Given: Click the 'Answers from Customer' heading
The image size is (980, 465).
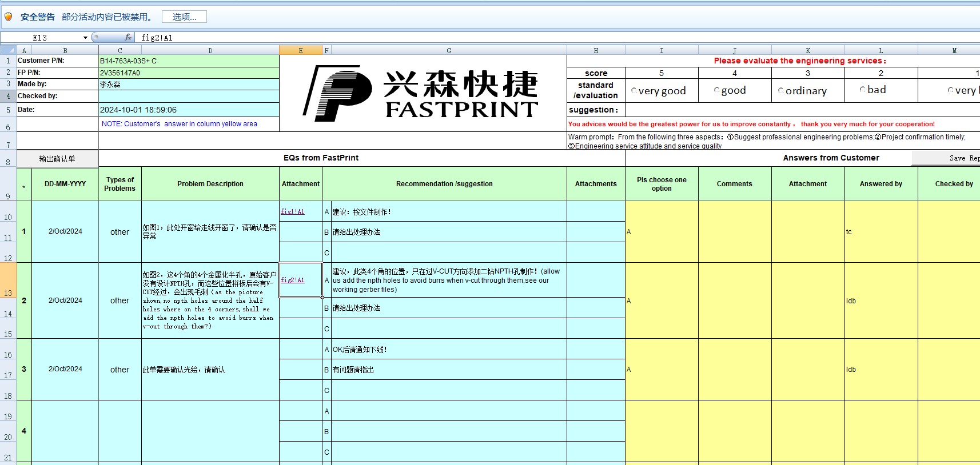Looking at the screenshot, I should (831, 158).
